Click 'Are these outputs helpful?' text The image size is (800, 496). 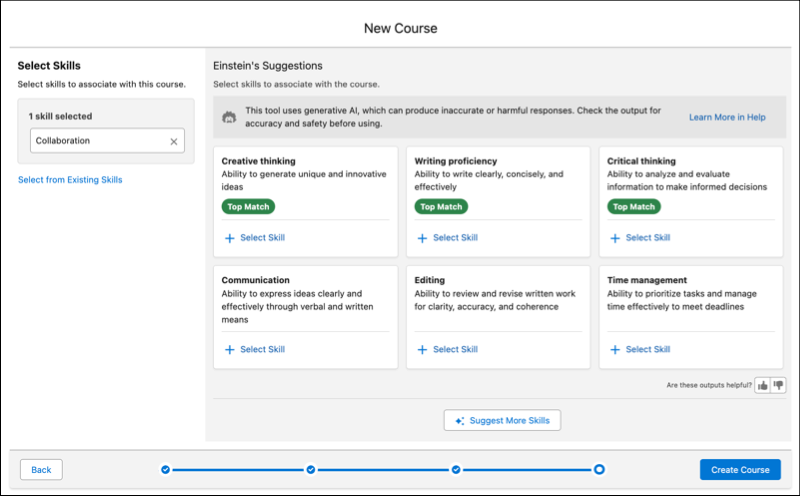point(709,385)
